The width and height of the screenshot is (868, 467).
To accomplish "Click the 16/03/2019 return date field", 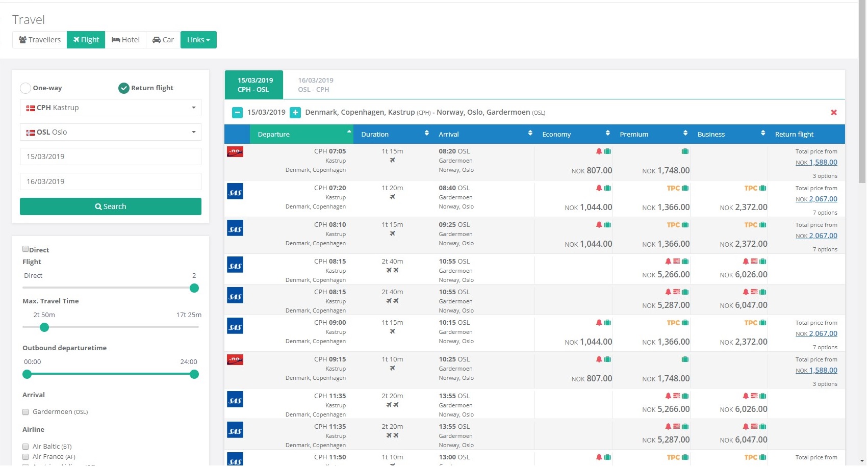I will [x=111, y=181].
